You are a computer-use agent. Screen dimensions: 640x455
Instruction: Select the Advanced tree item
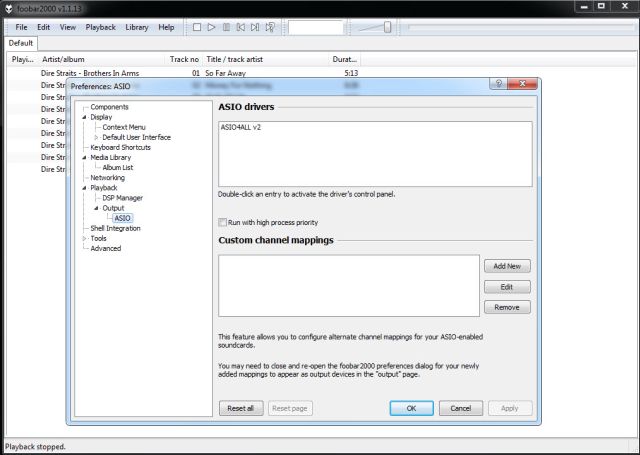[x=106, y=249]
